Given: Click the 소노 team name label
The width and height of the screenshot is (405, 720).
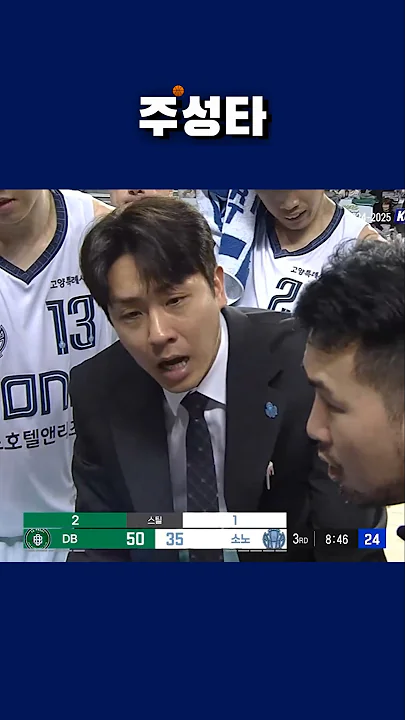Looking at the screenshot, I should 241,539.
